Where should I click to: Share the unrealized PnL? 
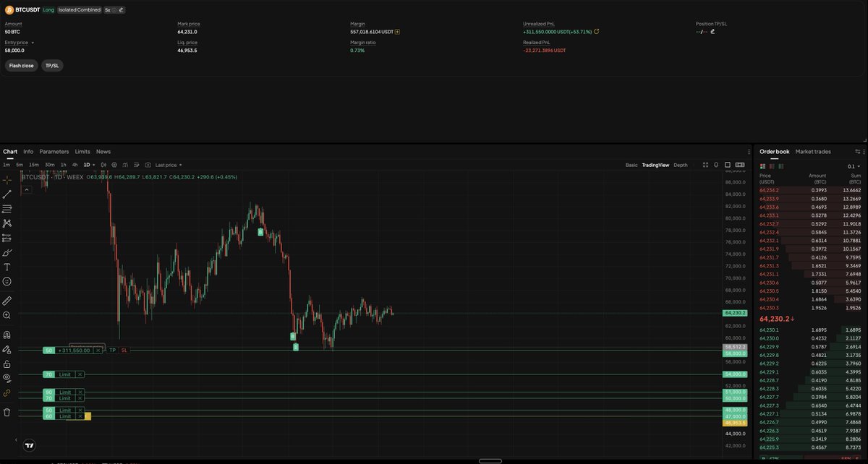pyautogui.click(x=597, y=32)
